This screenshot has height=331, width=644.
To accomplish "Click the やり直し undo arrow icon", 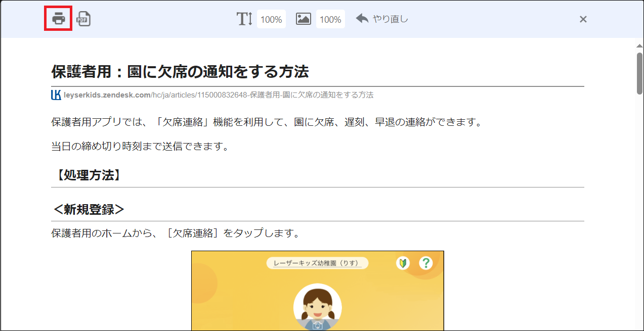I will 362,18.
